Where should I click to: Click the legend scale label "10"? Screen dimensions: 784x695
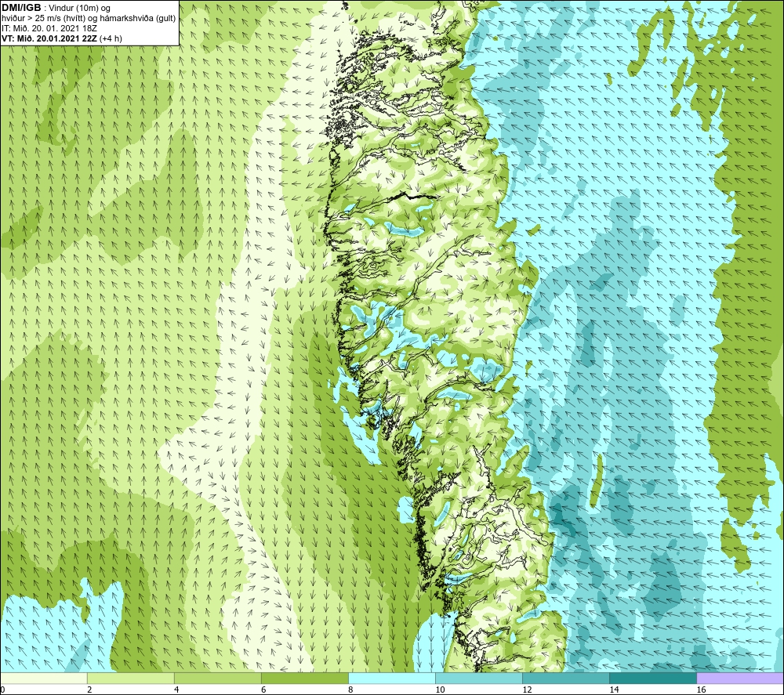point(440,690)
